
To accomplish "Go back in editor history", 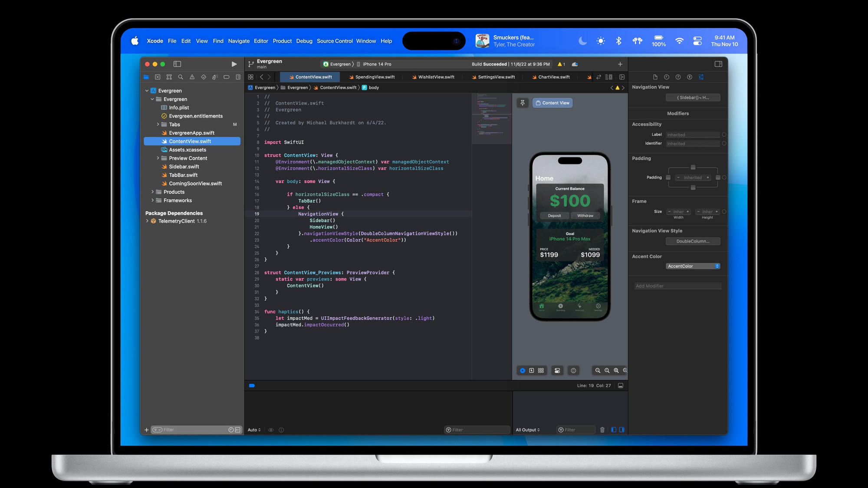I will (x=261, y=77).
